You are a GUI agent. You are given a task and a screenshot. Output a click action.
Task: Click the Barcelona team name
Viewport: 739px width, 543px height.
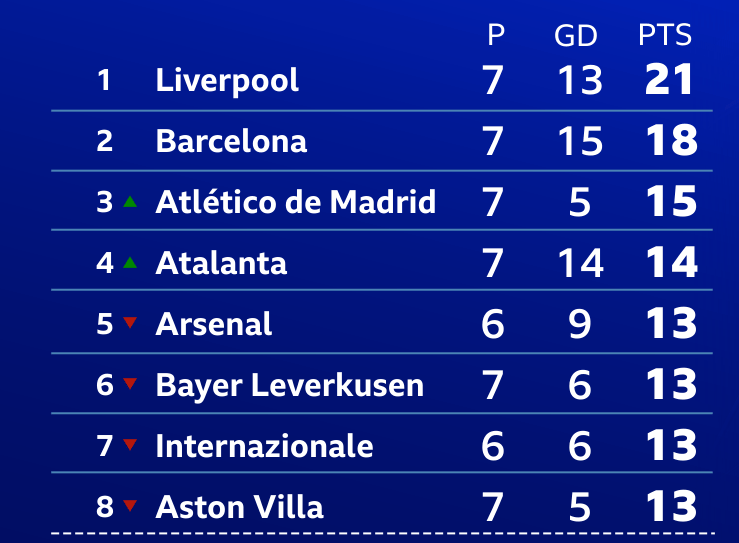(x=231, y=141)
